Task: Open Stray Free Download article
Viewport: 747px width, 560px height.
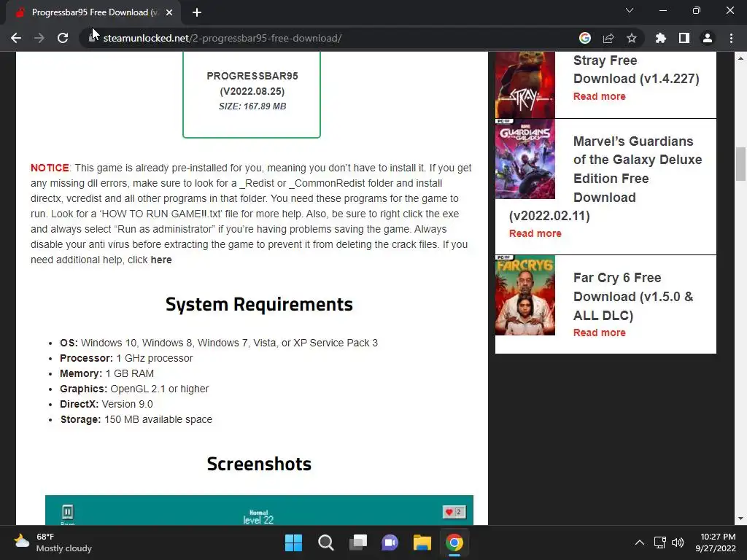Action: (636, 69)
